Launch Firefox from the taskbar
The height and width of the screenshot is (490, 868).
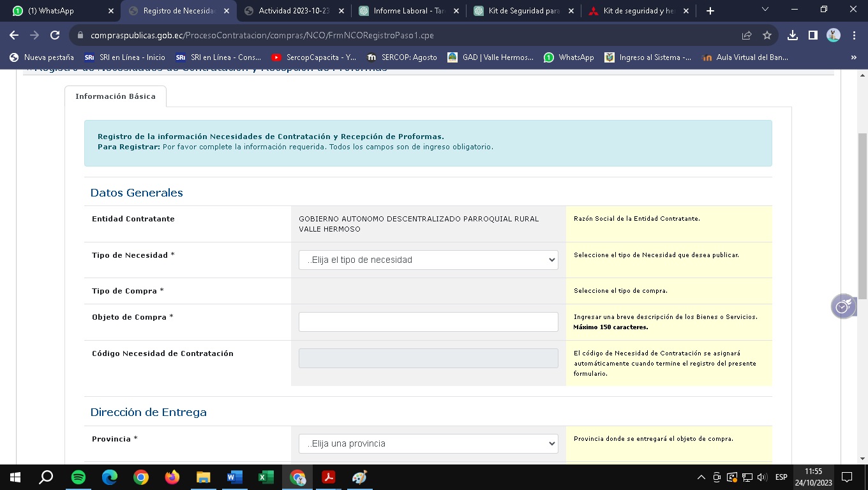[172, 477]
